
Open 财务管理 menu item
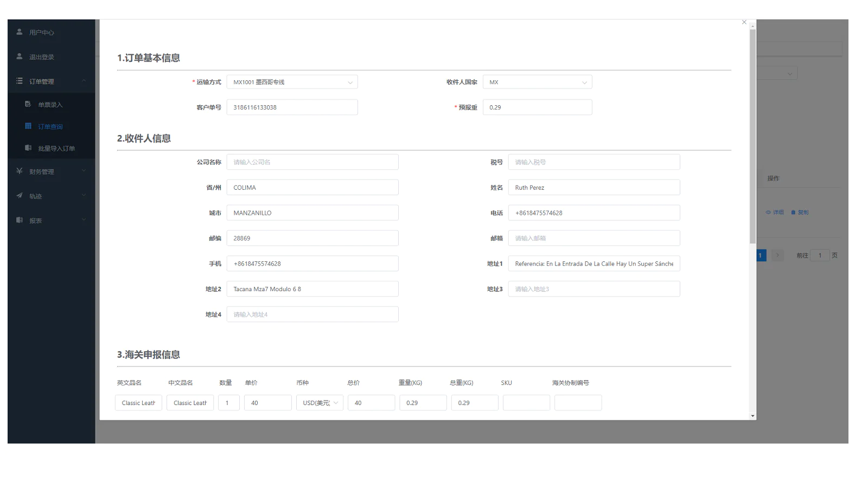[x=52, y=171]
